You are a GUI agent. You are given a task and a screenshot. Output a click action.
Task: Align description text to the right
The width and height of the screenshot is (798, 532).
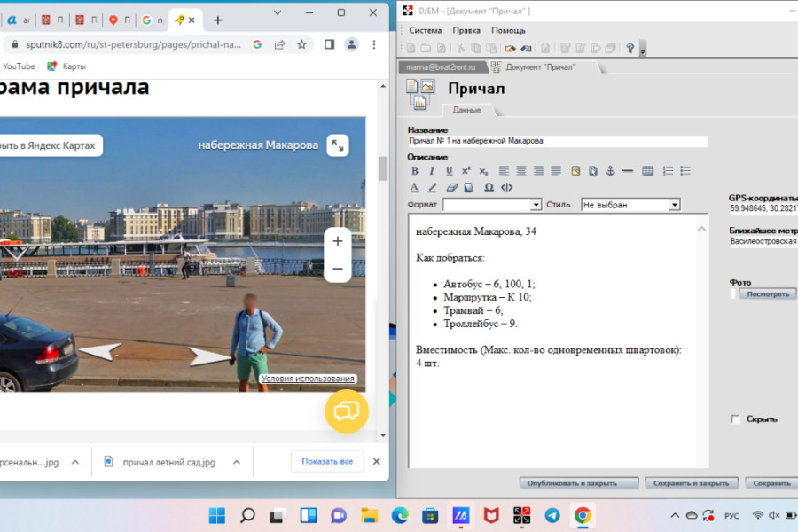point(538,171)
